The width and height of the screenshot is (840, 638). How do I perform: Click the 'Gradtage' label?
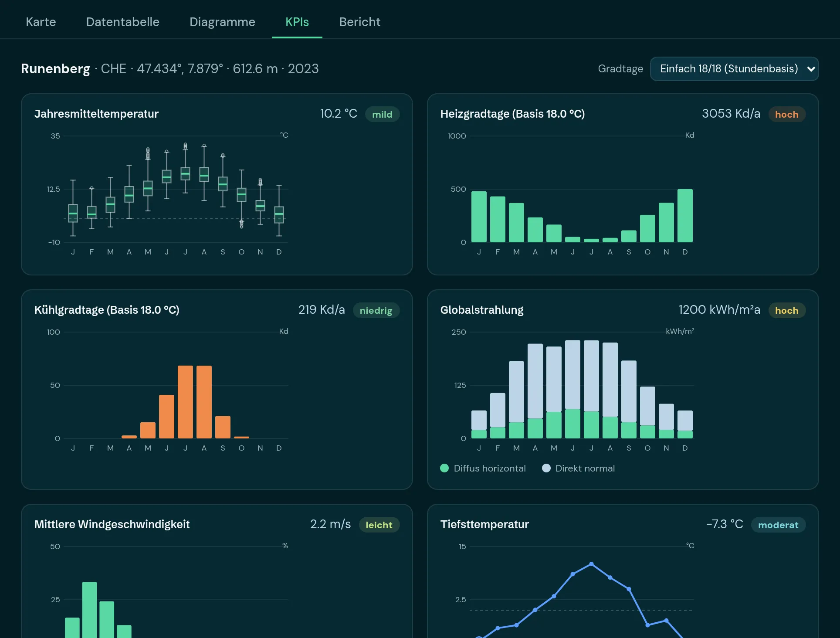coord(620,69)
